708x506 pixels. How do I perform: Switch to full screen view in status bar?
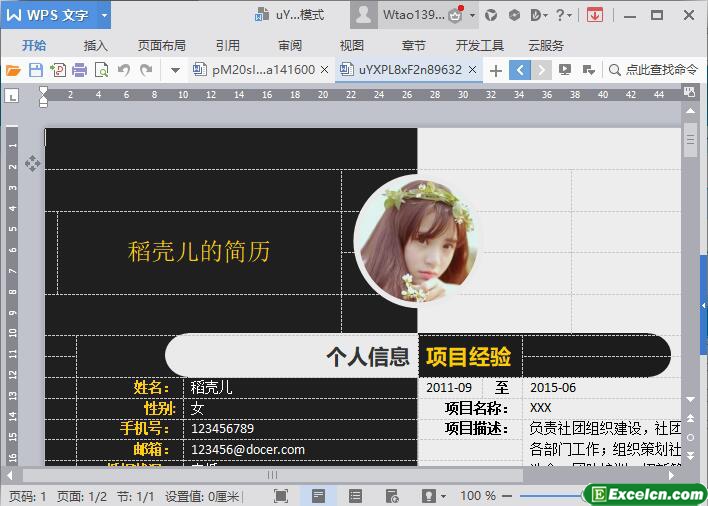click(281, 496)
